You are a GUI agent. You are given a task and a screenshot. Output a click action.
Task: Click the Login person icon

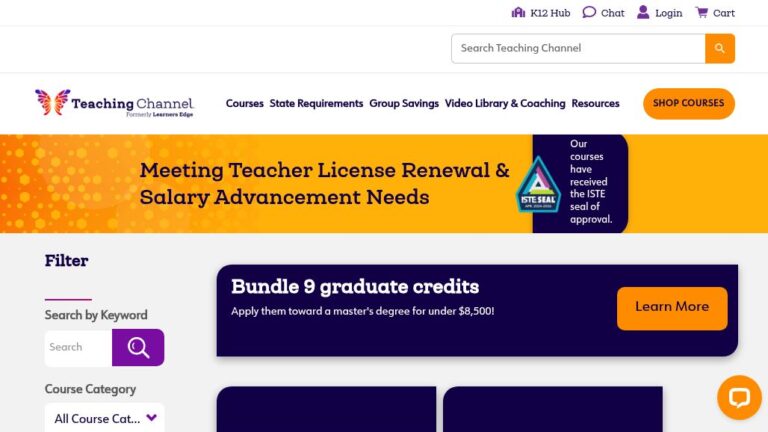pos(643,12)
